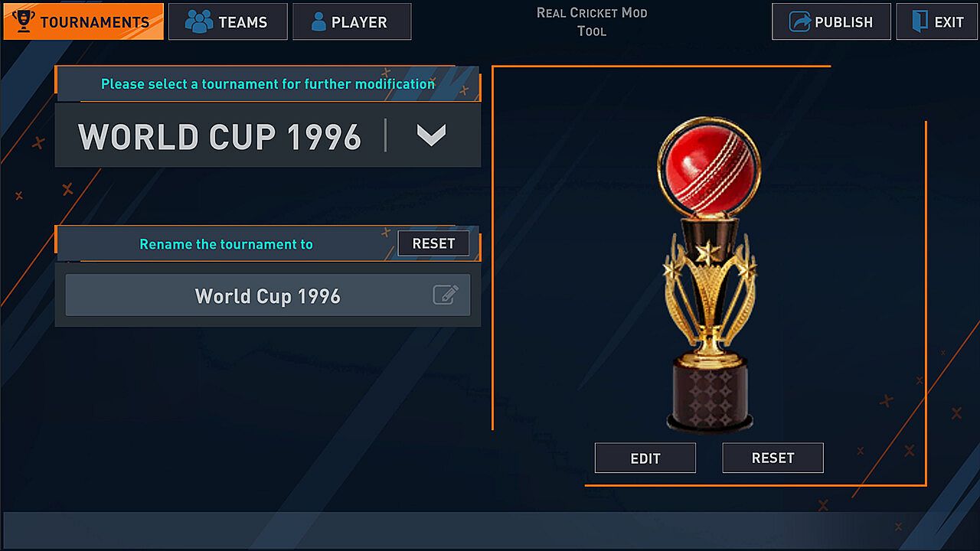This screenshot has height=551, width=980.
Task: Click the red cricket ball on trophy
Action: click(x=708, y=168)
